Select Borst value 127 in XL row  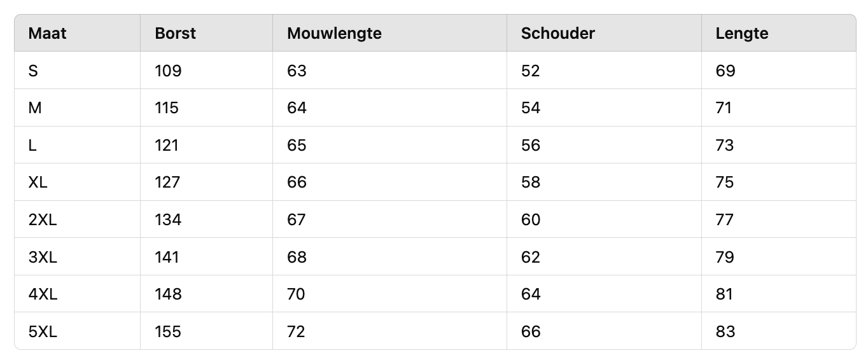coord(167,183)
